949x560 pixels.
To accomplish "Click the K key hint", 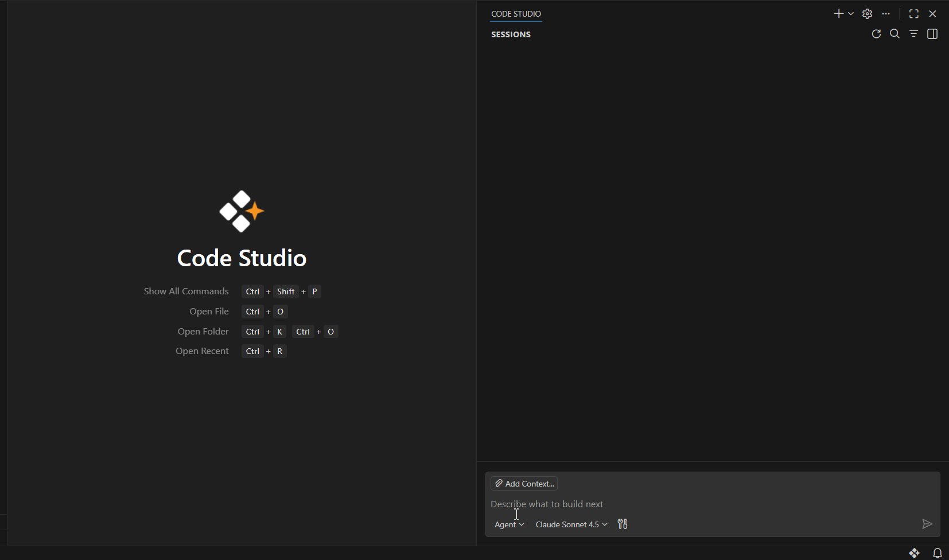I will pyautogui.click(x=280, y=332).
